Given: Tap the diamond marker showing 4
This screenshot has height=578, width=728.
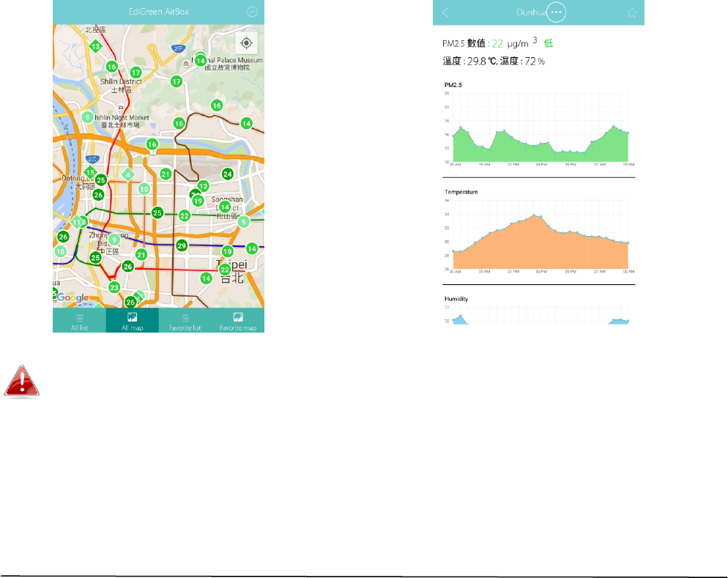Looking at the screenshot, I should pos(127,175).
